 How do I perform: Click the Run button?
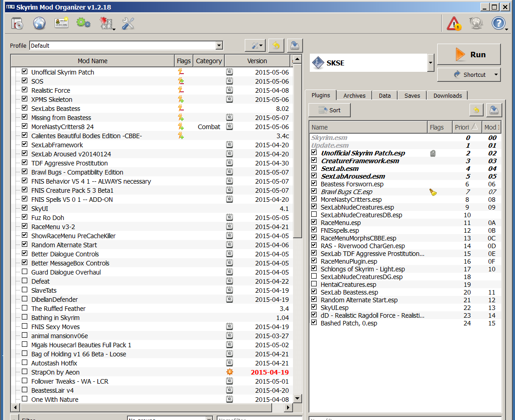(469, 55)
